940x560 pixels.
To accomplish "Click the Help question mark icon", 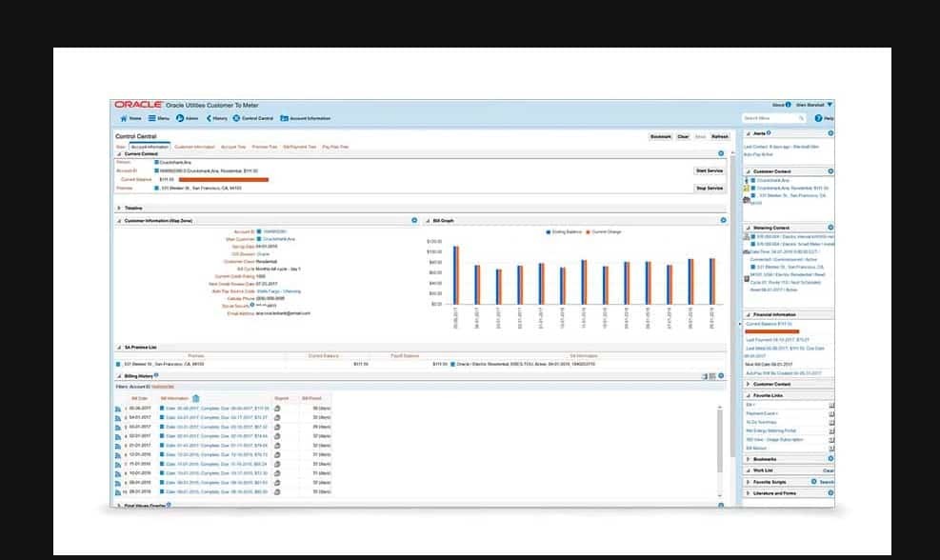I will pyautogui.click(x=817, y=118).
